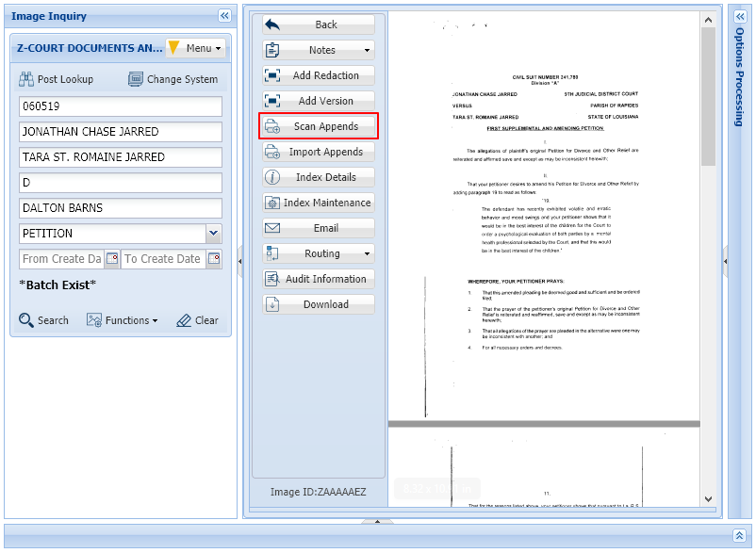Screen dimensions: 756x553
Task: Click the To Create Date field
Action: click(x=163, y=259)
